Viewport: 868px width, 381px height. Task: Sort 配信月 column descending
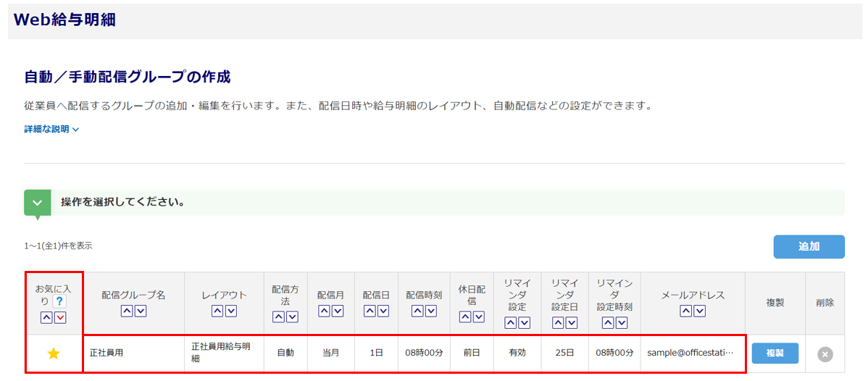pyautogui.click(x=338, y=311)
